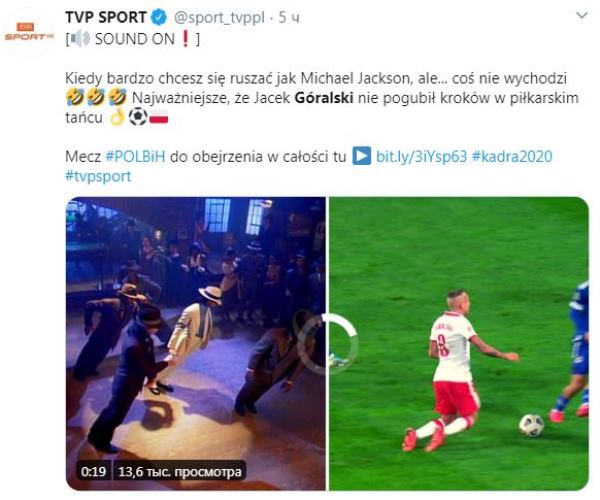600x500 pixels.
Task: Click the soccer ball emoji
Action: (138, 117)
